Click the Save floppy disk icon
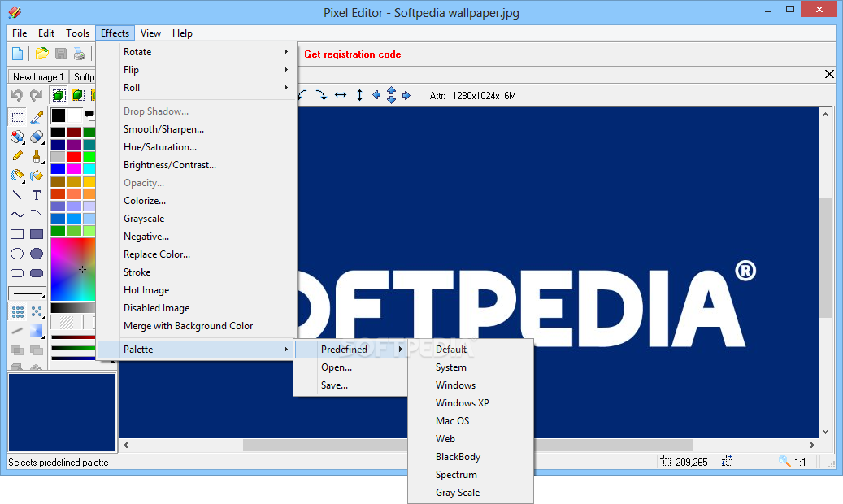The image size is (843, 504). click(61, 54)
